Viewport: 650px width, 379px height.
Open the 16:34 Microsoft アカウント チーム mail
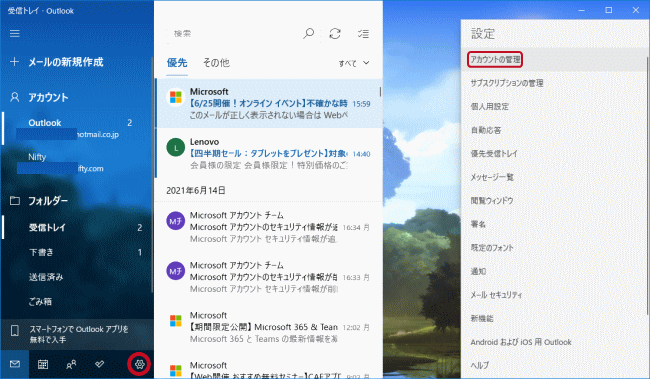pos(269,227)
